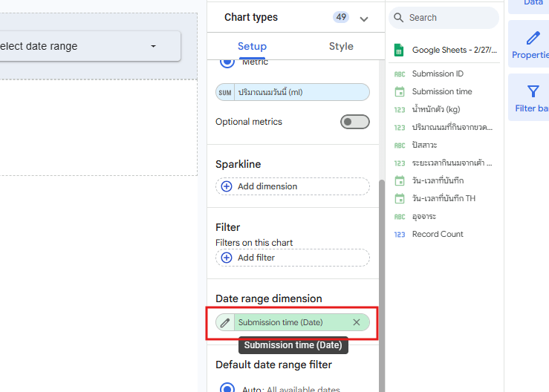Switch to the Style tab
The height and width of the screenshot is (392, 549).
coord(341,46)
